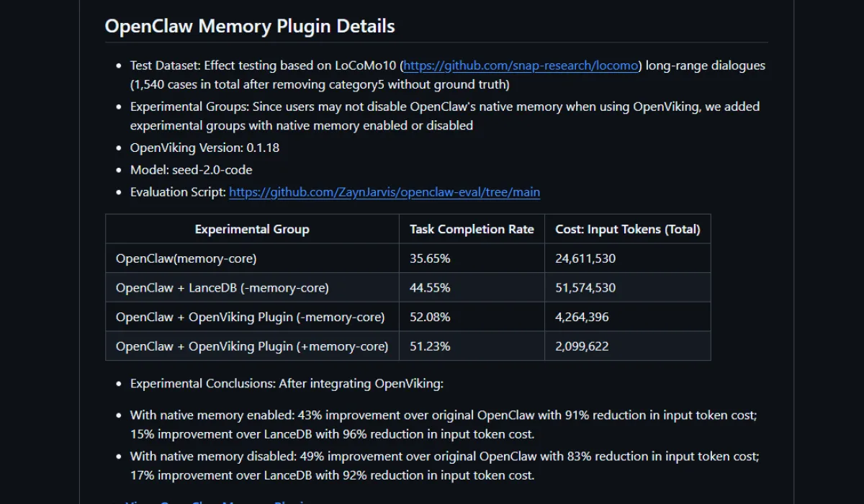Screen dimensions: 864x504
Task: Click the 35.65% completion rate cell
Action: 430,258
